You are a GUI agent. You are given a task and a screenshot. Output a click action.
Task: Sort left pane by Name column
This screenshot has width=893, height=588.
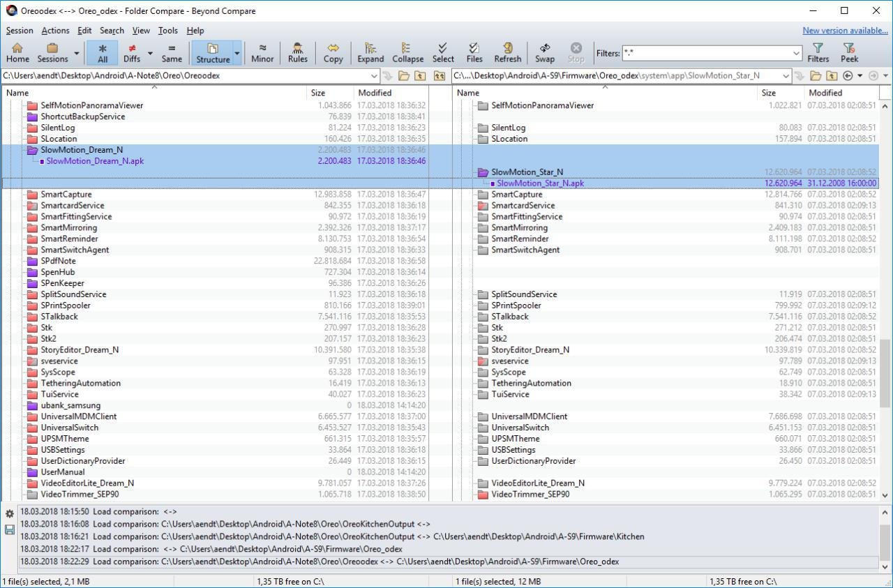(154, 92)
